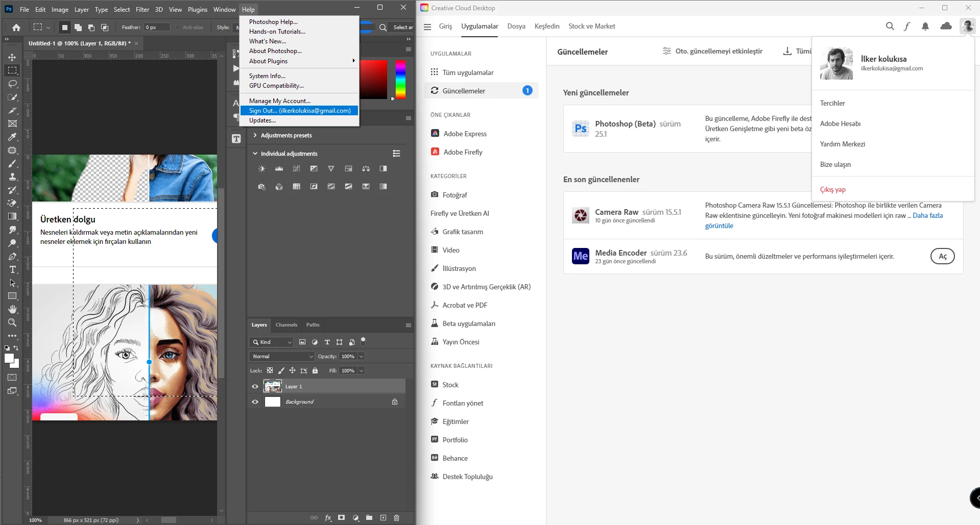980x525 pixels.
Task: Select the Hand tool
Action: click(x=12, y=309)
